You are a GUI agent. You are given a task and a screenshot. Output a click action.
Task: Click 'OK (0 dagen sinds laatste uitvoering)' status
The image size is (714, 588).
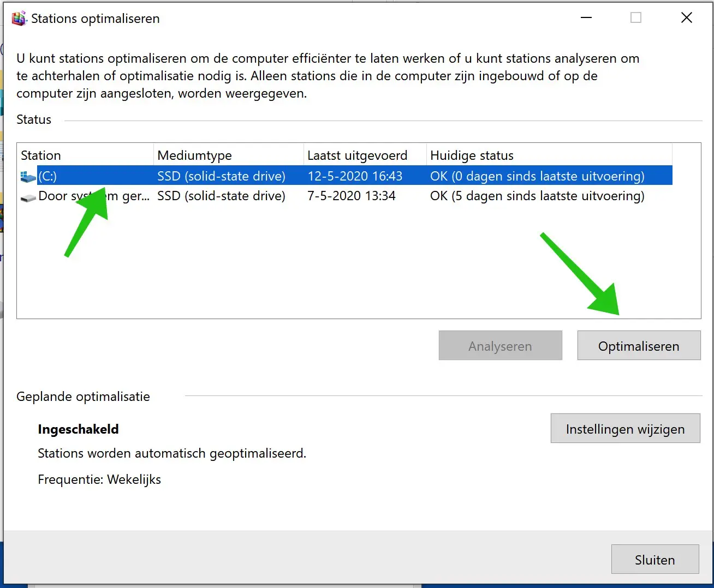537,176
